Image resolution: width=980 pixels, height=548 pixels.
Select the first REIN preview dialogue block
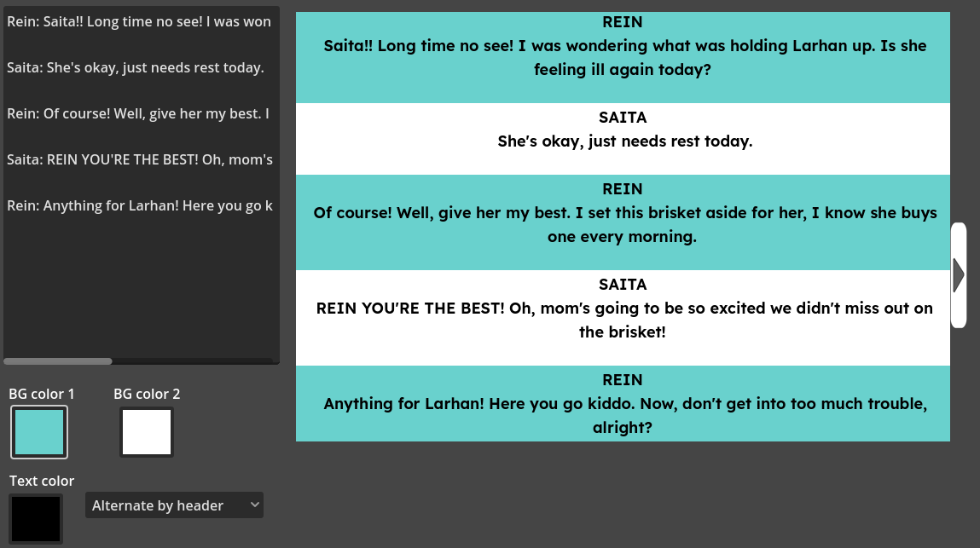pos(623,57)
